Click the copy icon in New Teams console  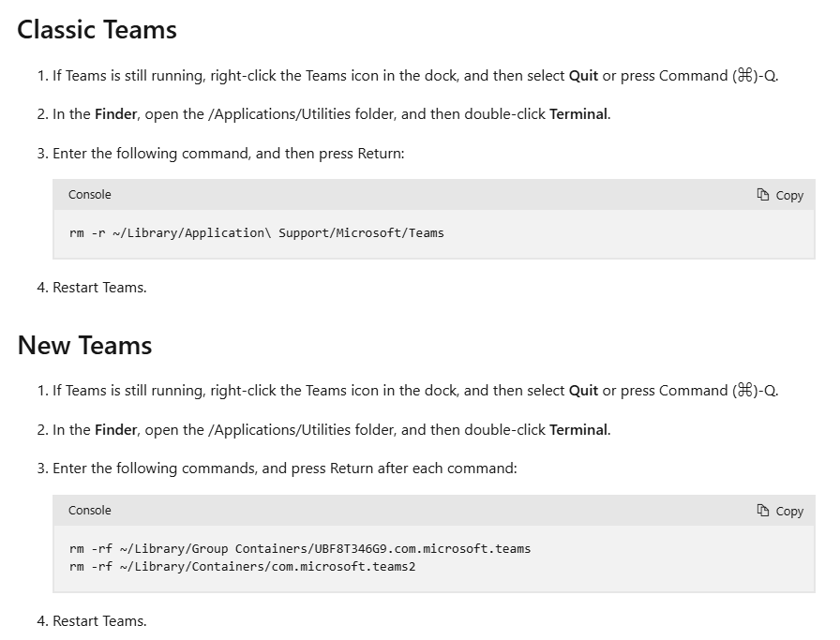tap(763, 511)
